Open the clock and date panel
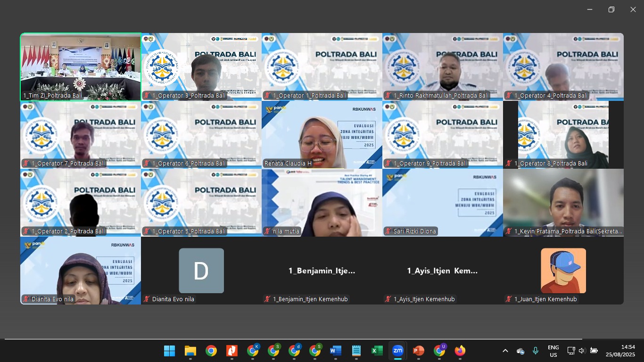644x362 pixels. pos(620,351)
